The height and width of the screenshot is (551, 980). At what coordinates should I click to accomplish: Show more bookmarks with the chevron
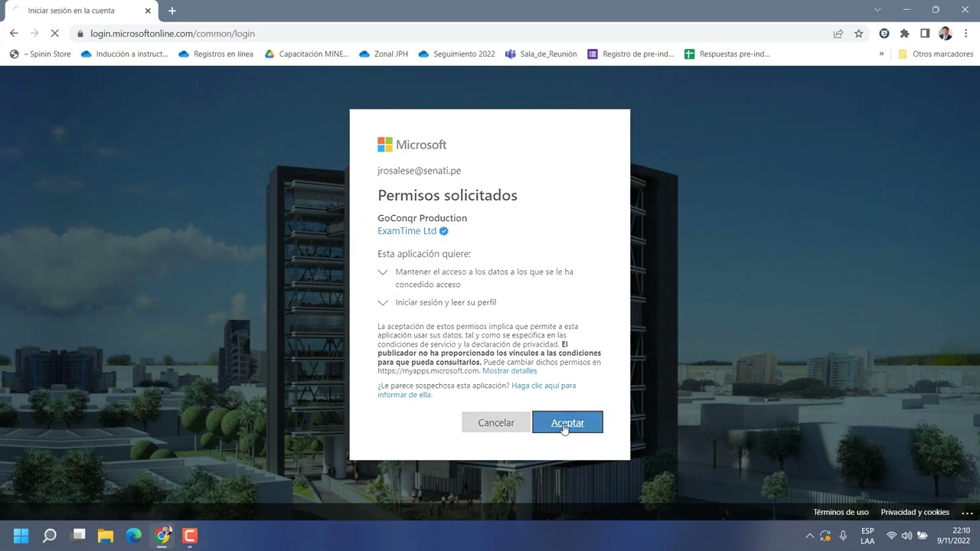tap(881, 54)
